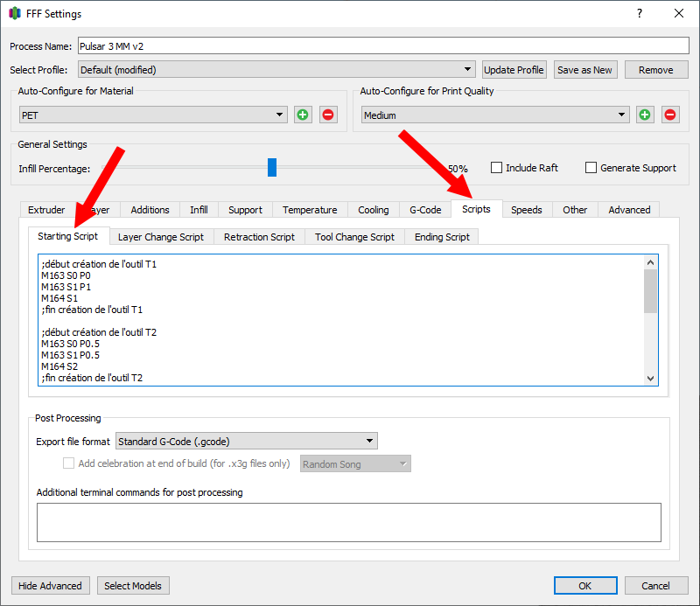Screen dimensions: 700x606
Task: Click the Update Profile button
Action: [x=514, y=70]
